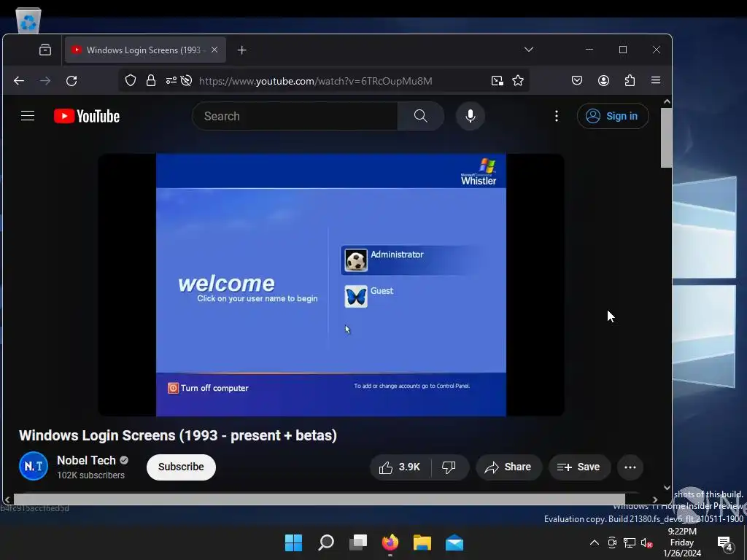Viewport: 747px width, 560px height.
Task: Open the Recycle Bin on the desktop
Action: (28, 20)
